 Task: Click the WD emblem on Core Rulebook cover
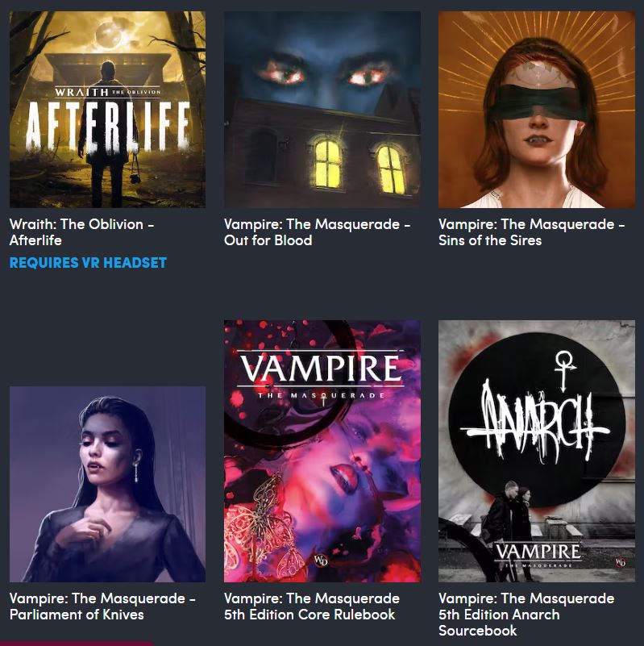tap(320, 560)
